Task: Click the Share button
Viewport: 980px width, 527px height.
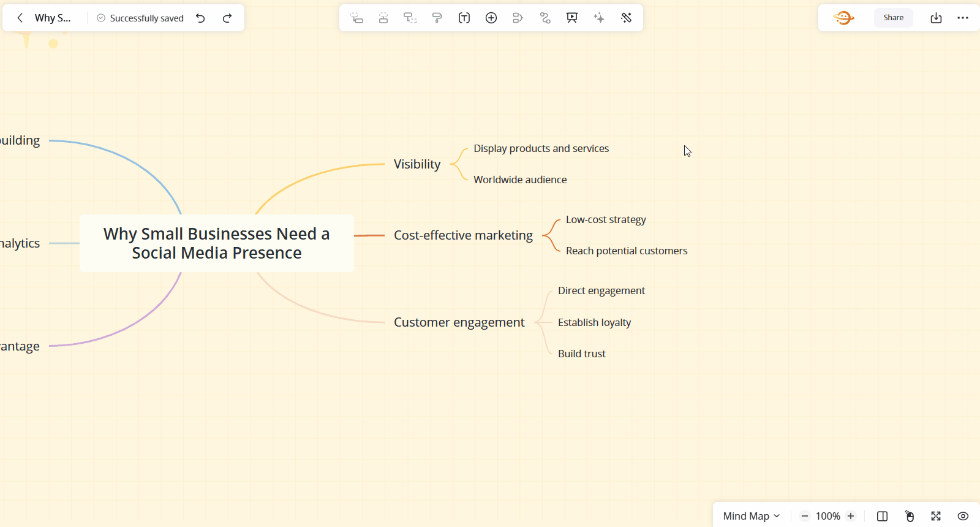Action: click(x=893, y=18)
